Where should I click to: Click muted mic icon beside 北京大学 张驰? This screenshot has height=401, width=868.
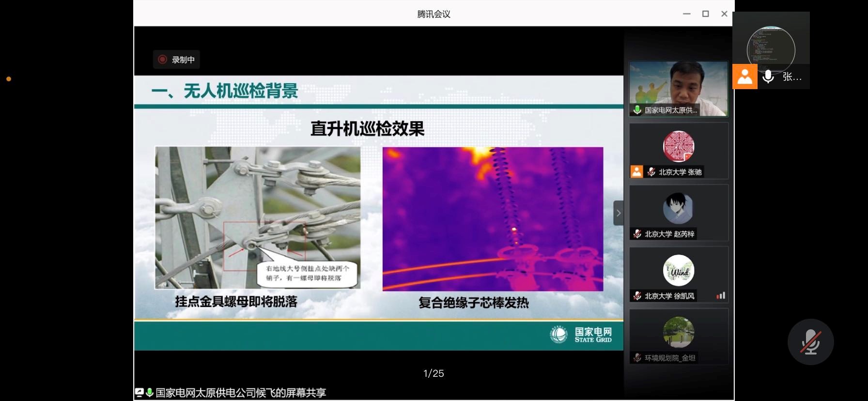651,172
